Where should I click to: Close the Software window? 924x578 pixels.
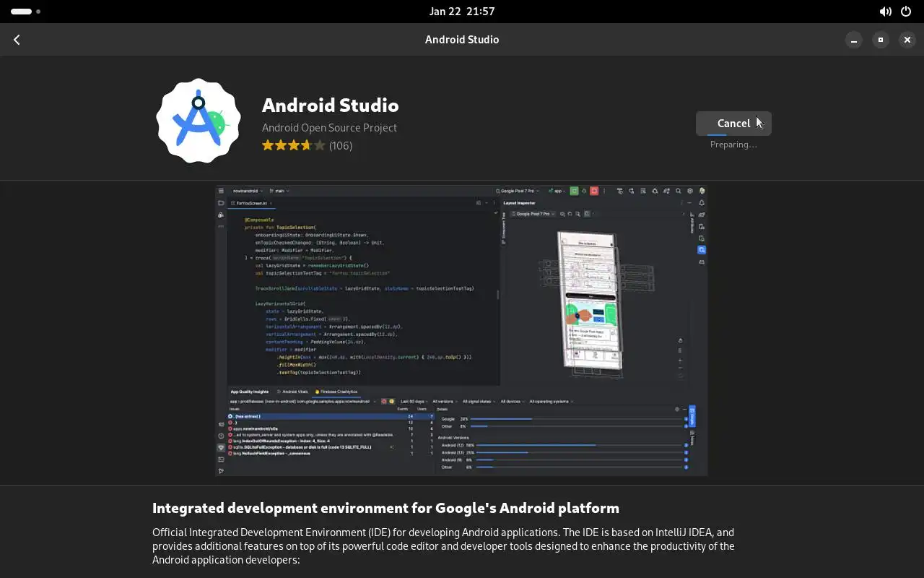click(907, 40)
